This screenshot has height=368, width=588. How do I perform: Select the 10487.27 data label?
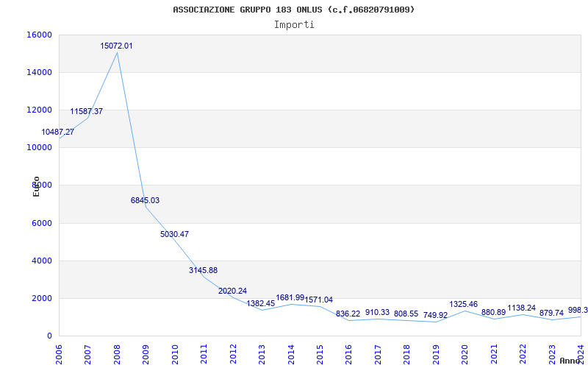click(x=58, y=132)
